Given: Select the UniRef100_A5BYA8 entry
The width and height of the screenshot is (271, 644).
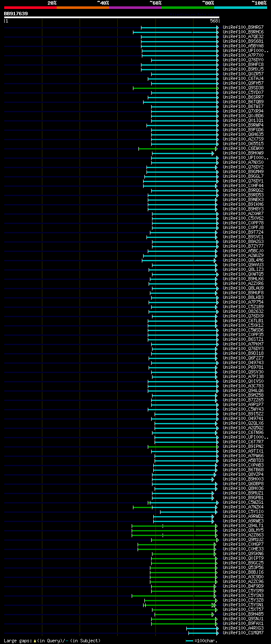Looking at the screenshot, I should click(x=243, y=46).
